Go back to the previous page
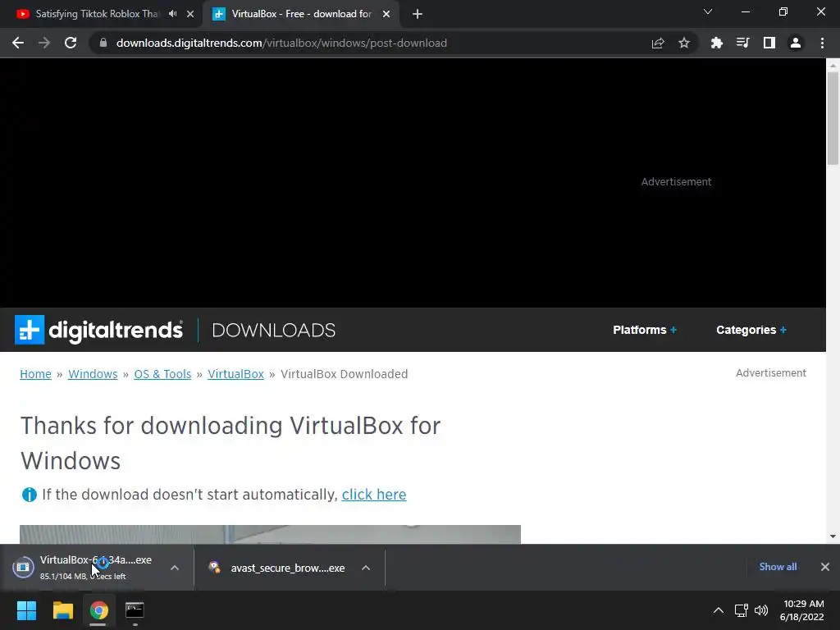This screenshot has height=630, width=840. point(18,43)
